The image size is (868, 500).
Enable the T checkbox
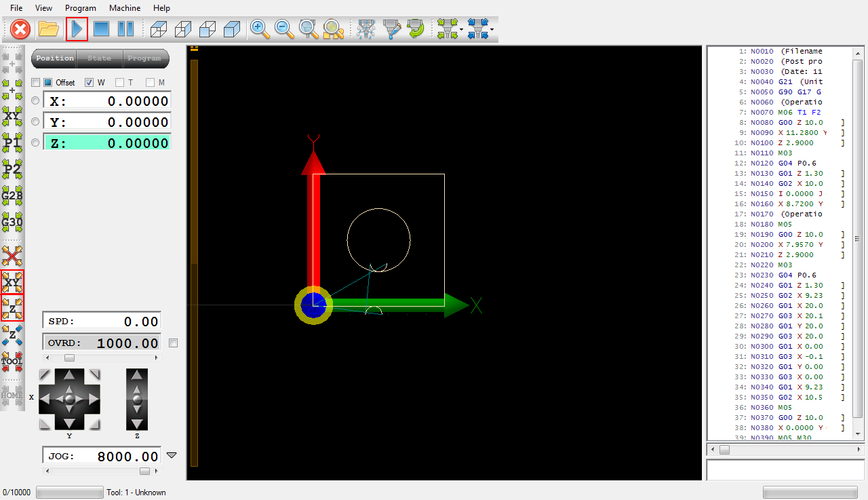(x=119, y=83)
